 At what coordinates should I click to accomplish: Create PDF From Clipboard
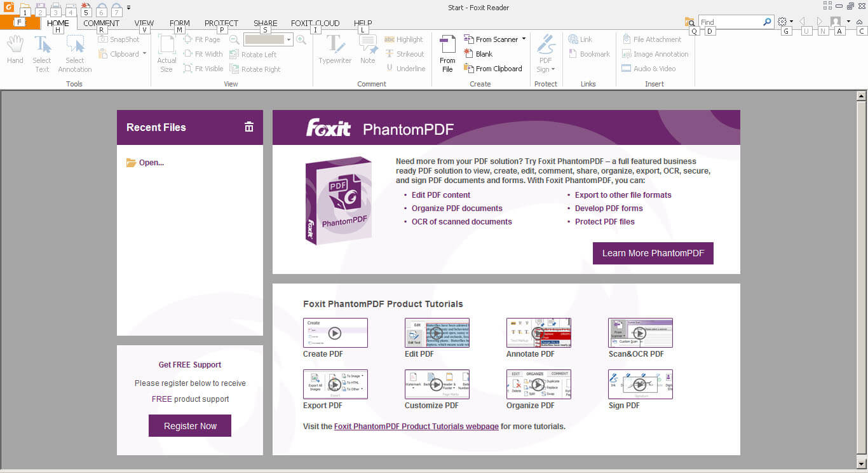(x=493, y=69)
